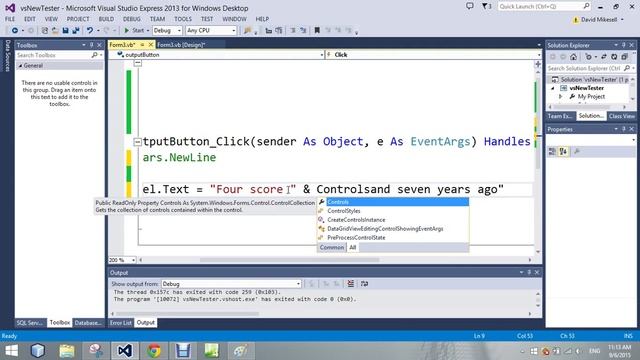
Task: Open the TOOLS menu
Action: (183, 19)
